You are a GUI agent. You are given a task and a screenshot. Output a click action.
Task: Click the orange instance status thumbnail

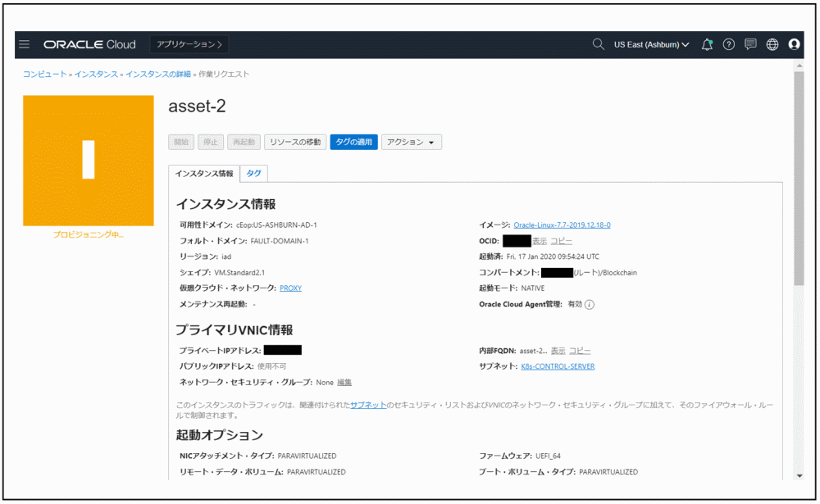tap(89, 161)
